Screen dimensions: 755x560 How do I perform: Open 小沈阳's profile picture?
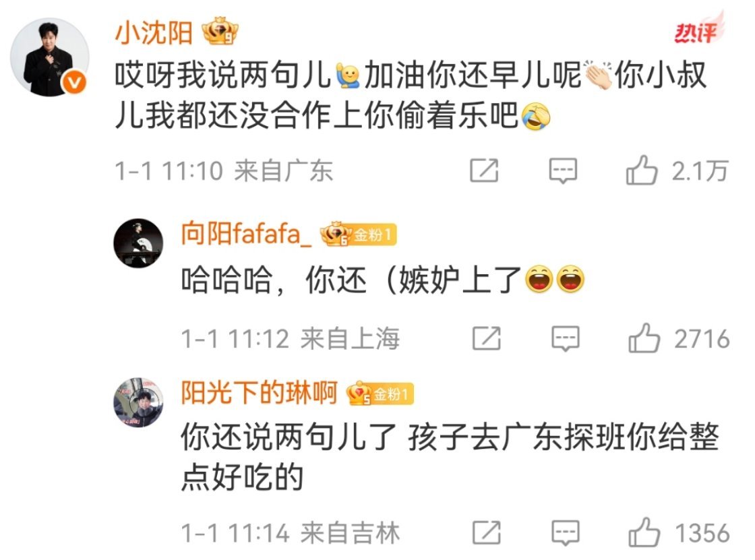tap(50, 57)
